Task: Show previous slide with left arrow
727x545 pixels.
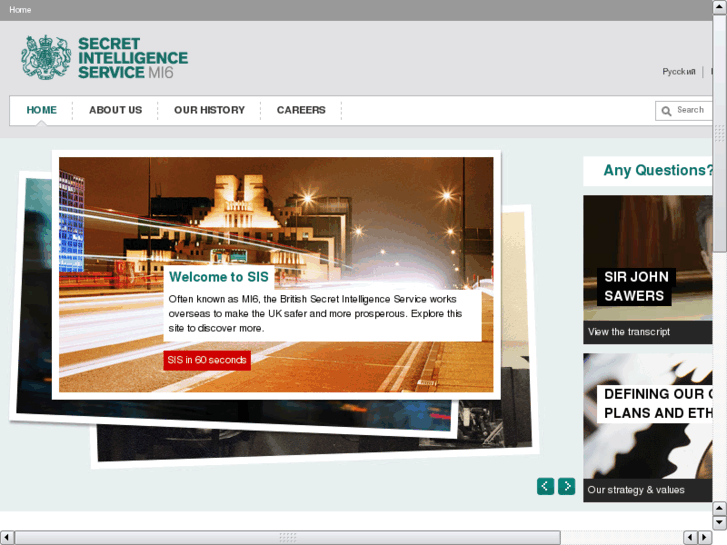Action: (545, 486)
